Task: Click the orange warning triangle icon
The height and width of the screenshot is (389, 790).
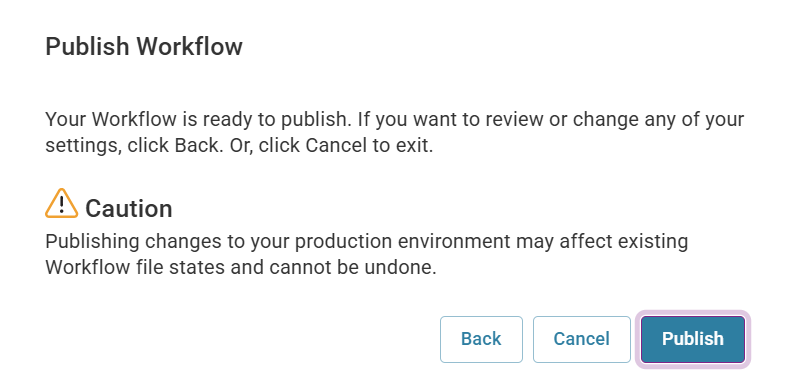Action: [x=61, y=204]
